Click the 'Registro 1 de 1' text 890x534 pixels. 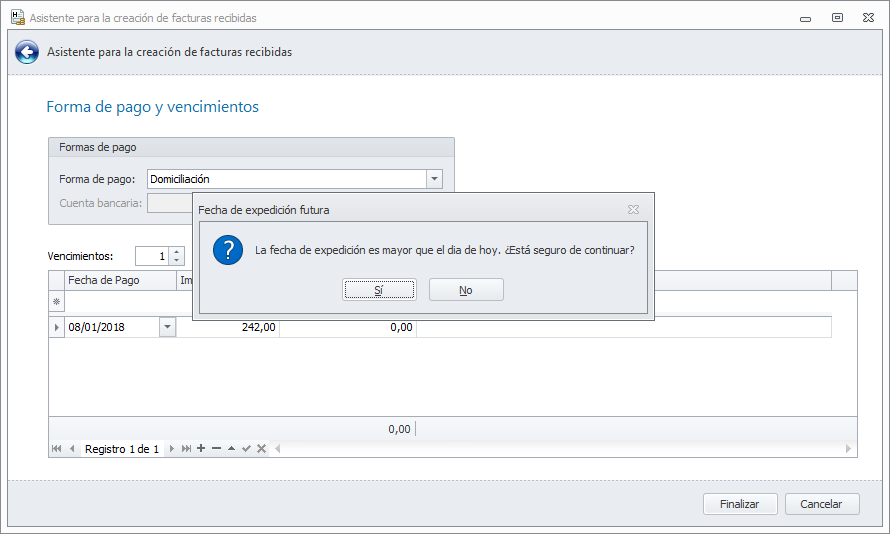(x=122, y=449)
